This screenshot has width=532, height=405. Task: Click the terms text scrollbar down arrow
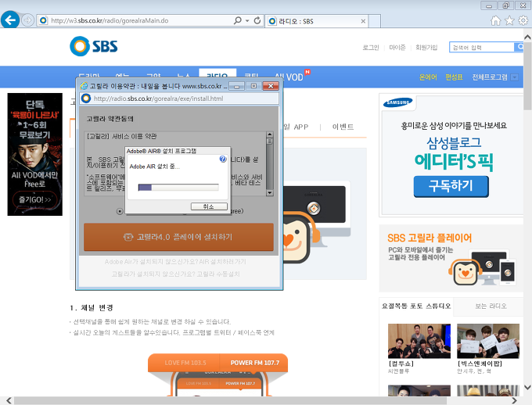click(x=270, y=193)
